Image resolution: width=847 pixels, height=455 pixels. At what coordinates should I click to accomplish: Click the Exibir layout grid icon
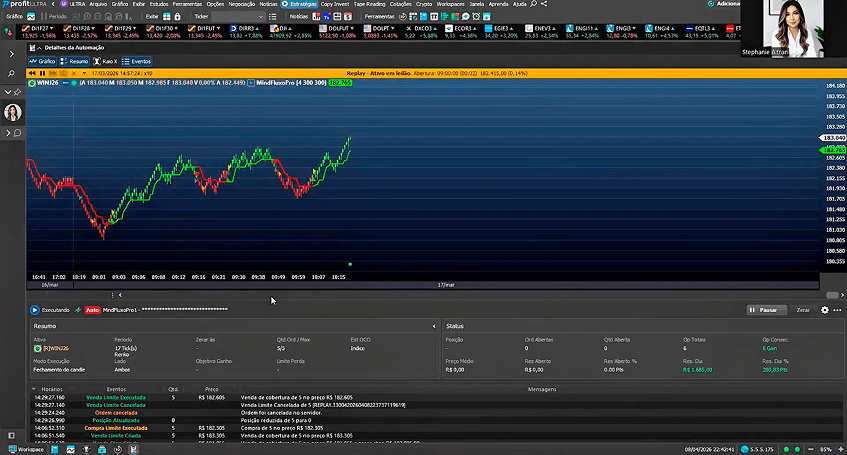pyautogui.click(x=167, y=17)
